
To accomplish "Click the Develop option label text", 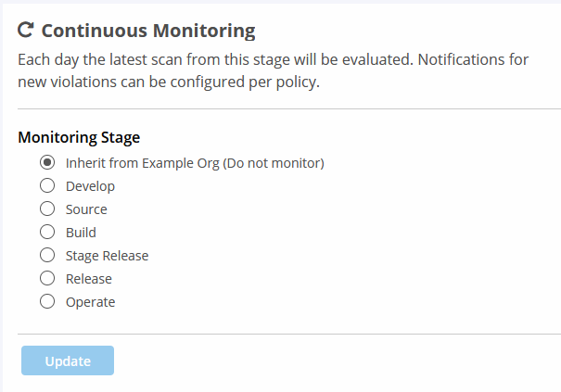I will [x=90, y=186].
